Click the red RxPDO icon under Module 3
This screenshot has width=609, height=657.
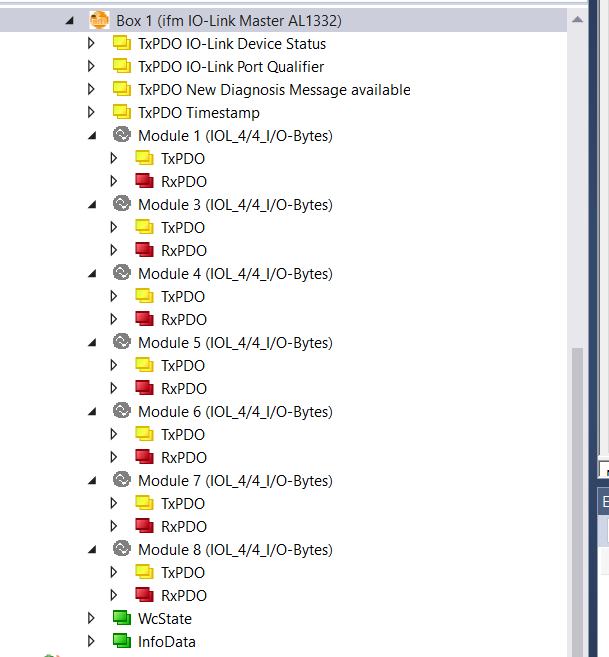pyautogui.click(x=145, y=250)
